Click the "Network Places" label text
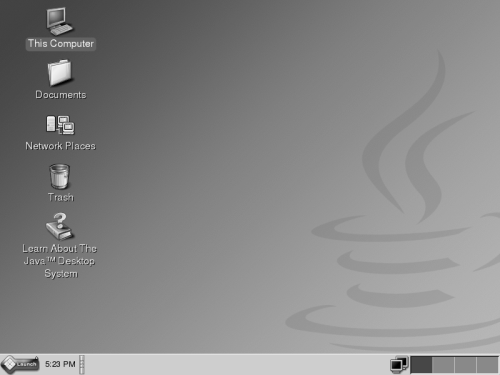500x375 pixels. pos(60,146)
